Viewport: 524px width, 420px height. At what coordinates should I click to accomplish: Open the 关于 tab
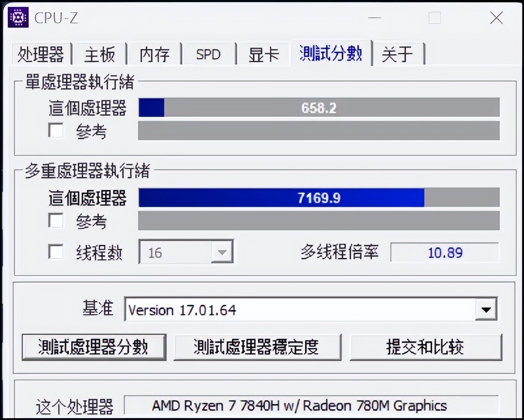coord(397,54)
